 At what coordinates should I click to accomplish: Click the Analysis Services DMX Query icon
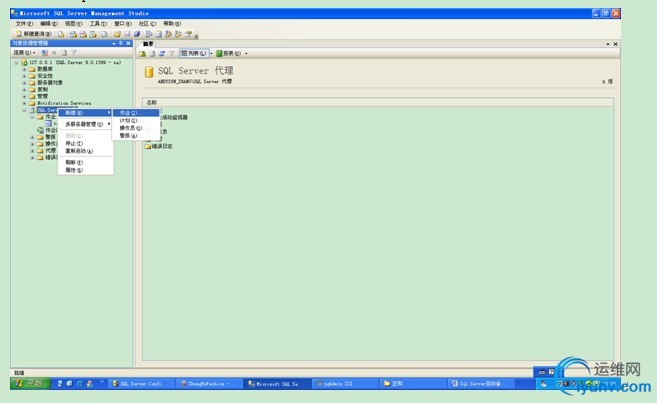83,34
